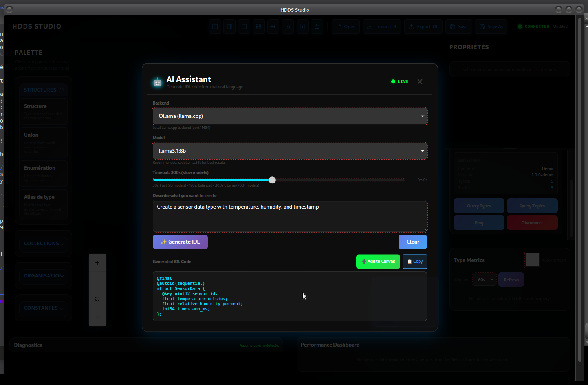Collapse the STRUCTURES section in the palette
This screenshot has width=588, height=385.
click(43, 90)
